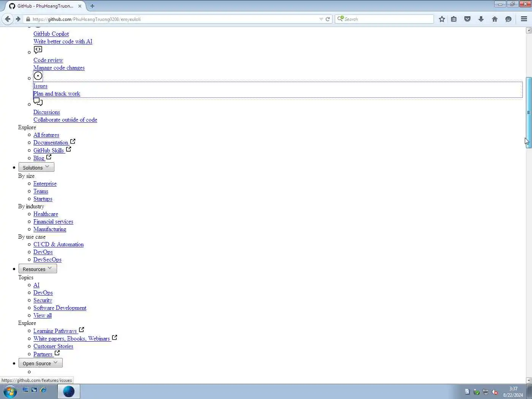Click the volume muted tray icon

pos(495,392)
